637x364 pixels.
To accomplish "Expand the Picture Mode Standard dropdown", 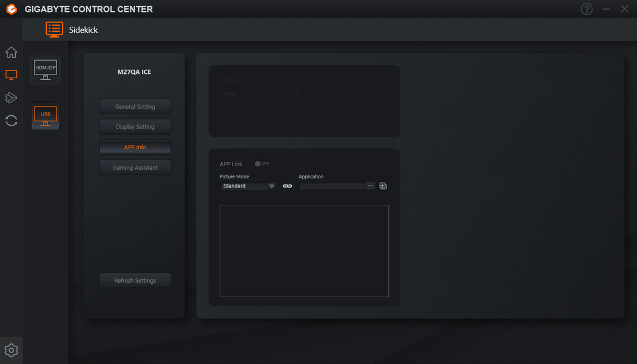I will click(x=248, y=186).
